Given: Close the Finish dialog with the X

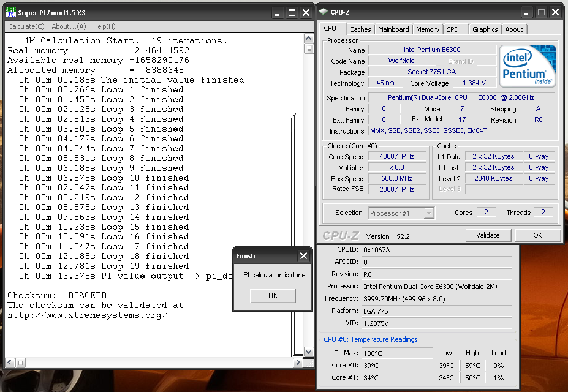Looking at the screenshot, I should point(303,256).
